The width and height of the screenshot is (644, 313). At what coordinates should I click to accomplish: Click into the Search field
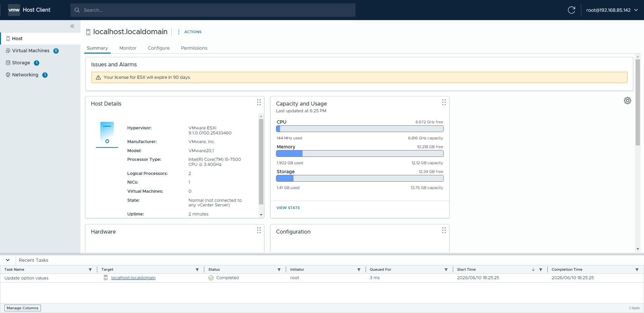(x=213, y=10)
